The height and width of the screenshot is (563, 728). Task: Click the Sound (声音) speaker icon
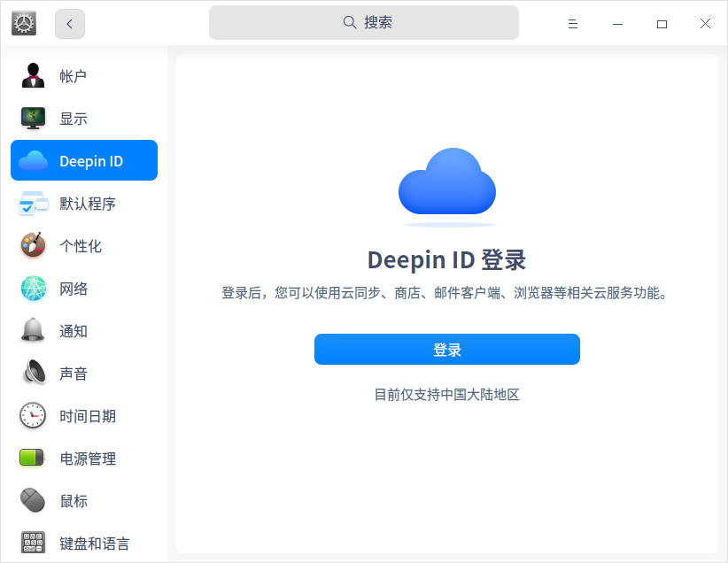(x=35, y=372)
